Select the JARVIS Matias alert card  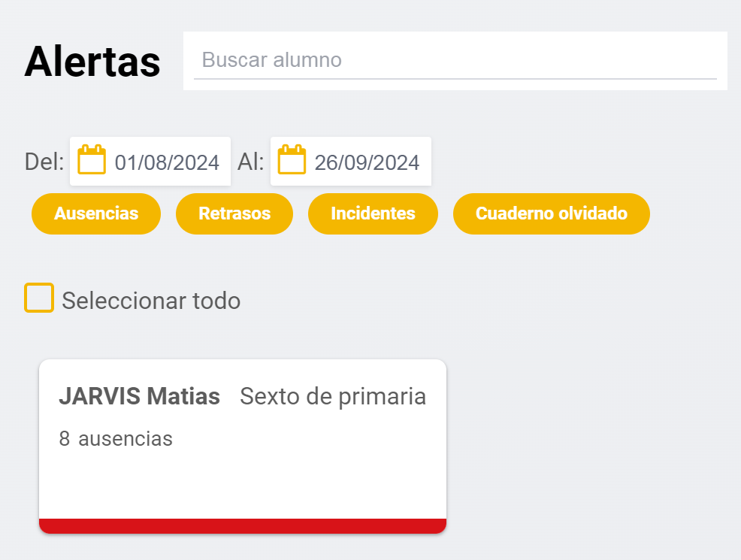[242, 443]
